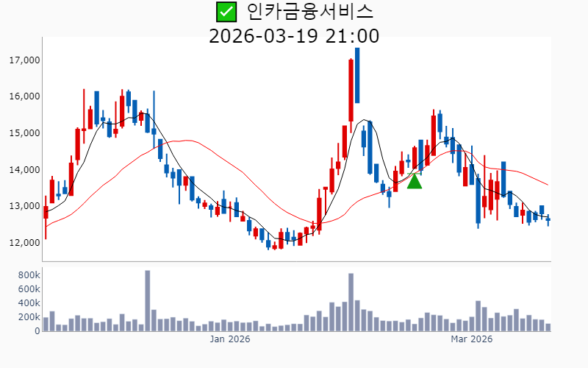Click the first red candle on left edge
The width and height of the screenshot is (588, 368).
46,212
